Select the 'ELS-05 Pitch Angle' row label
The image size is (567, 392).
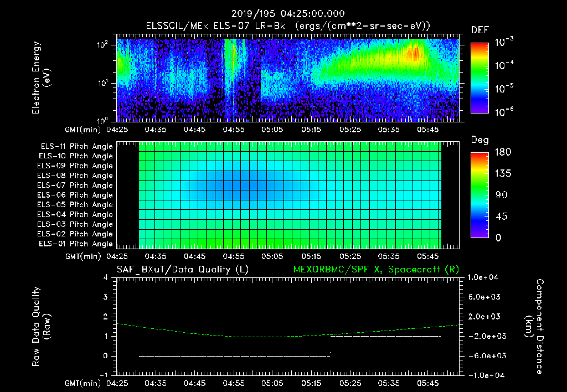[75, 205]
